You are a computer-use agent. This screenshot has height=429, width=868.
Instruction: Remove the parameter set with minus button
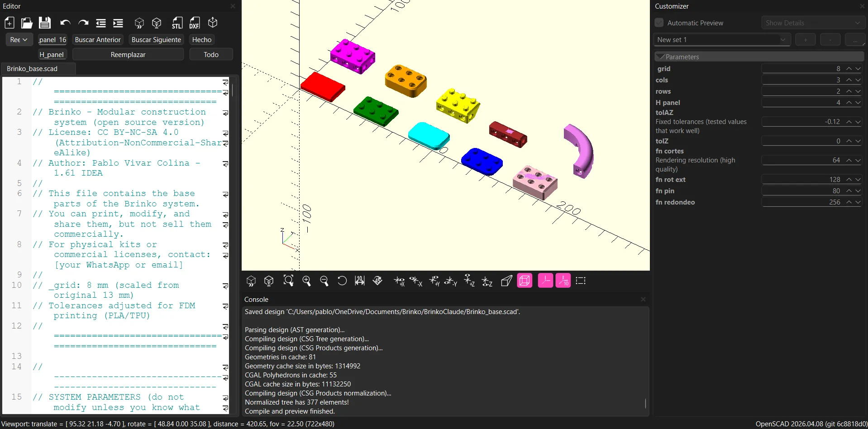click(x=830, y=40)
